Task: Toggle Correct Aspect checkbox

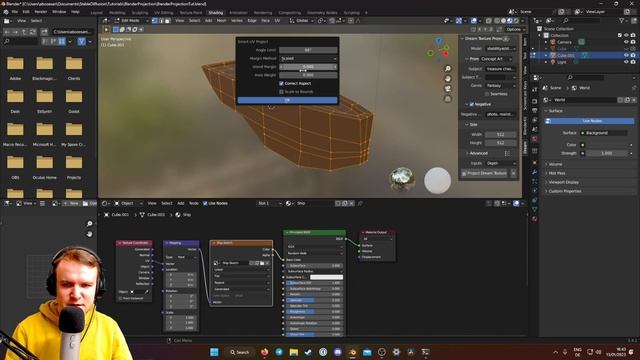Action: tap(281, 83)
